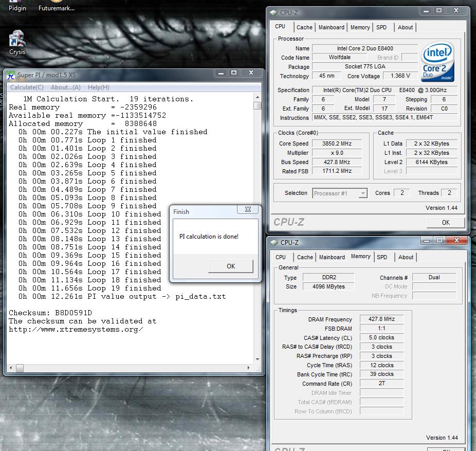The height and width of the screenshot is (451, 476).
Task: Click the Core Voltage 1.368 V value
Action: pyautogui.click(x=400, y=76)
